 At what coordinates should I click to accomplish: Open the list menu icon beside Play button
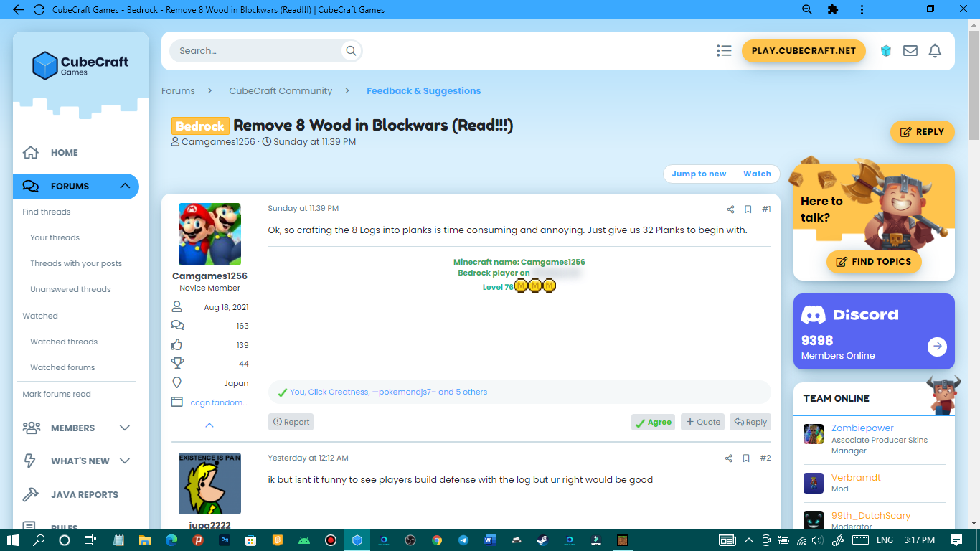point(724,51)
